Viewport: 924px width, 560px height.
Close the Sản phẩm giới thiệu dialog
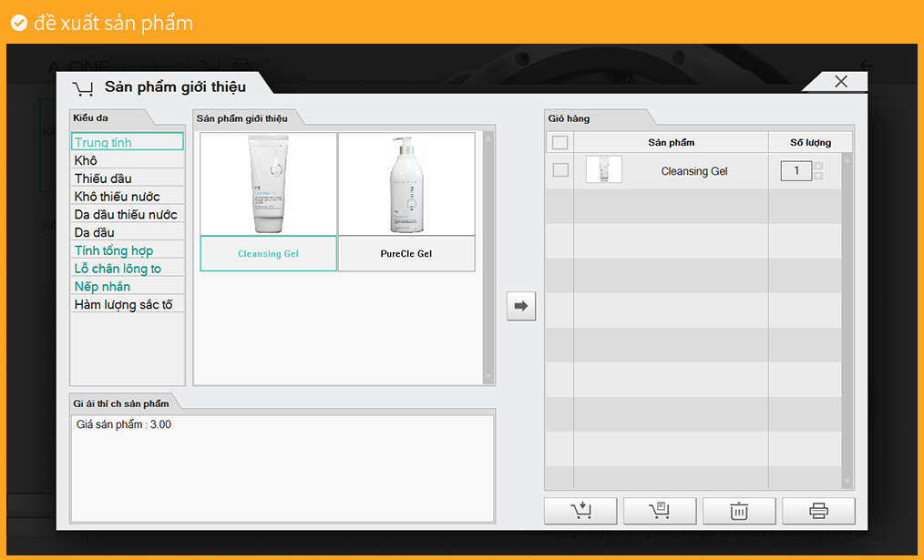pos(840,82)
